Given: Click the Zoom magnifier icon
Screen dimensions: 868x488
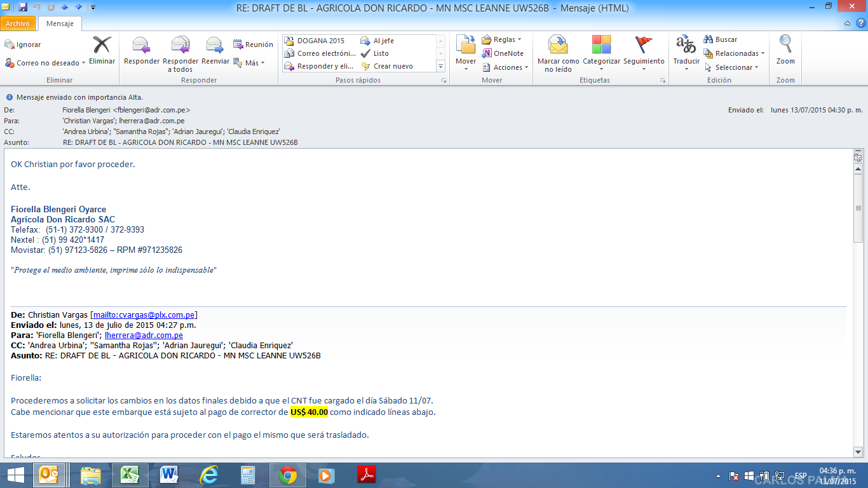Looking at the screenshot, I should click(x=785, y=46).
